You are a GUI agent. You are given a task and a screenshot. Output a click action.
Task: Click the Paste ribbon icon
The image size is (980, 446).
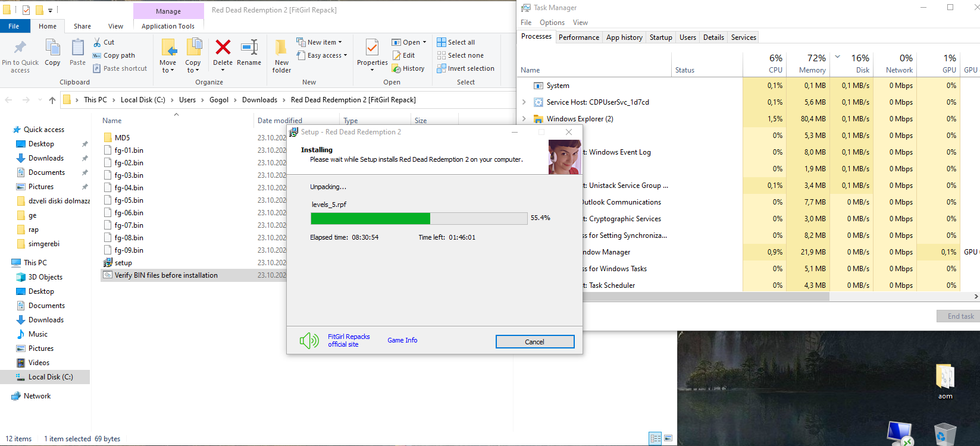point(77,48)
